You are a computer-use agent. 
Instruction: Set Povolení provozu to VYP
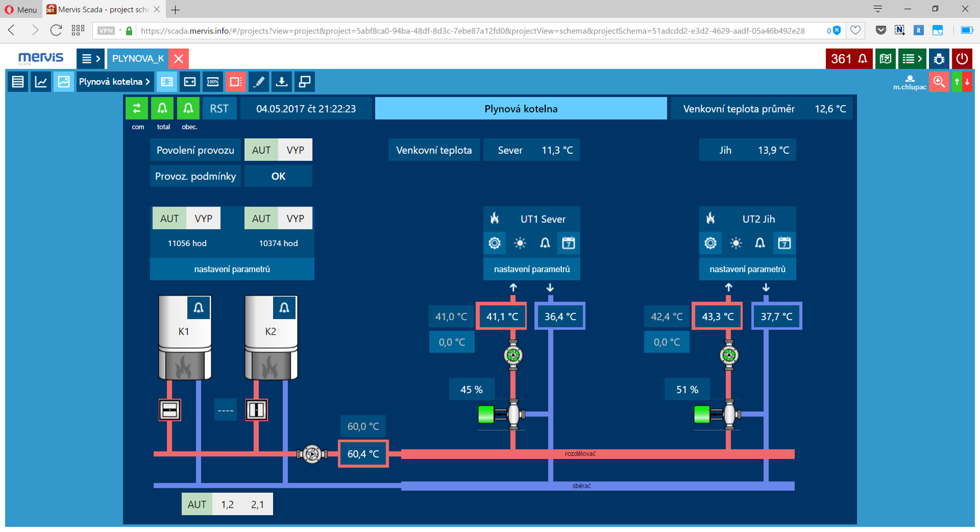coord(295,150)
